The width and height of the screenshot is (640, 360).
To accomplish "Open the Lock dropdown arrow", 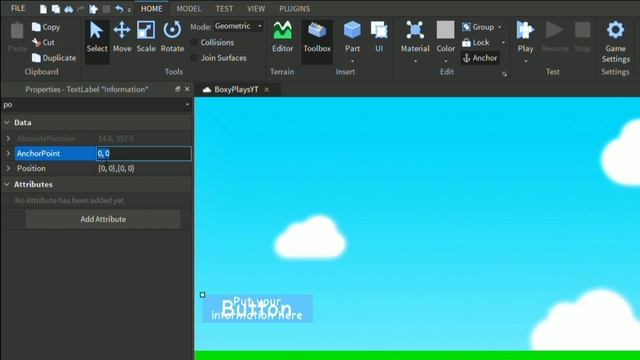I will click(x=503, y=42).
